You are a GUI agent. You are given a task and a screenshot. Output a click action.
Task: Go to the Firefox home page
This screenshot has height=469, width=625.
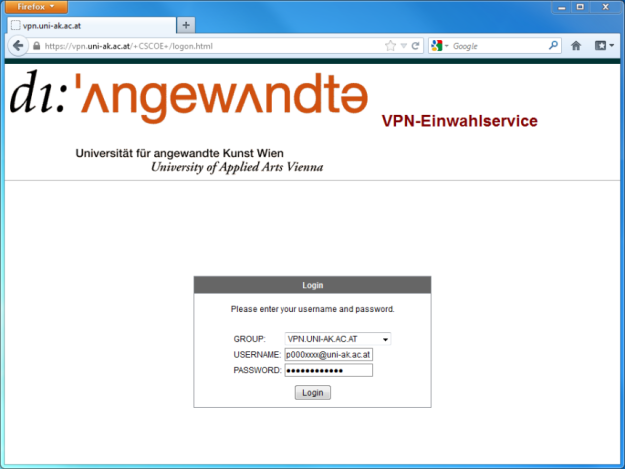[x=576, y=46]
